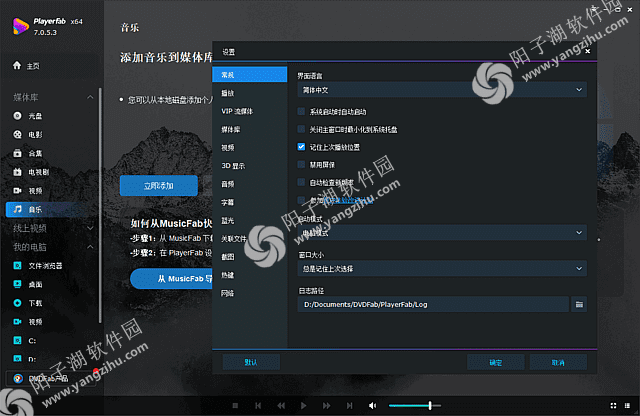Switch to the 截图 settings tab
This screenshot has width=640, height=416.
coord(250,257)
